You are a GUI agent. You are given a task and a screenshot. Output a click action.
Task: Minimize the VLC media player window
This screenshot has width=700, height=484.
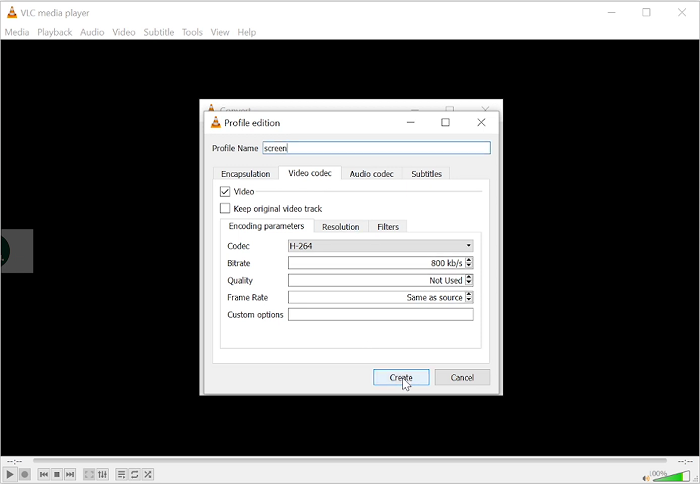point(612,13)
